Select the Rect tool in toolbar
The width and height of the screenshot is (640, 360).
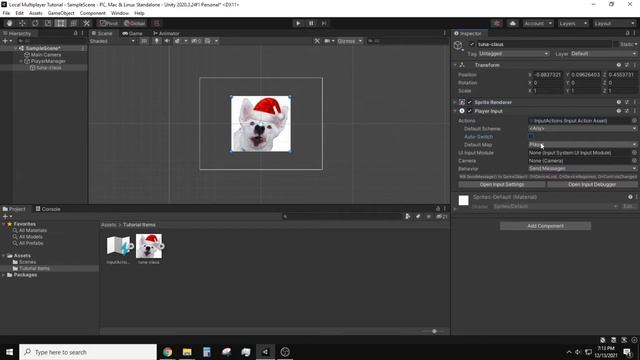[61, 23]
